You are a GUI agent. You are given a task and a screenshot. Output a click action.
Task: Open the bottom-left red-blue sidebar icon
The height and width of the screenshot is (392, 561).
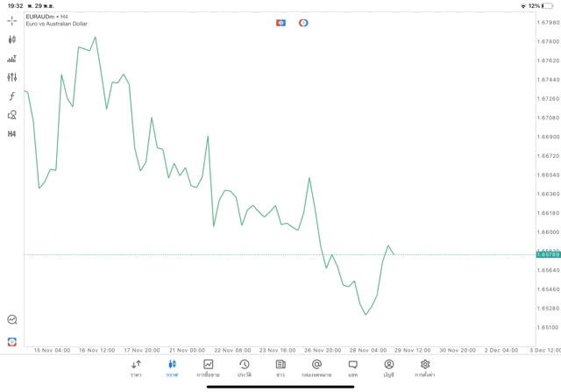click(12, 341)
